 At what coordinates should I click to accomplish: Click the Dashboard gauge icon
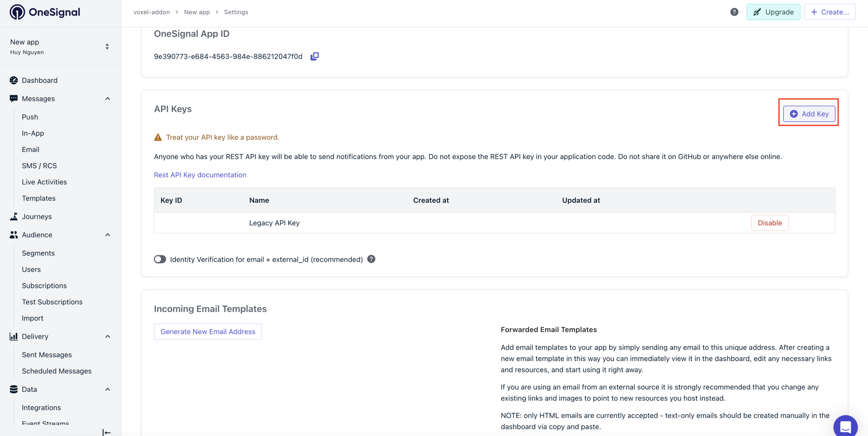14,80
